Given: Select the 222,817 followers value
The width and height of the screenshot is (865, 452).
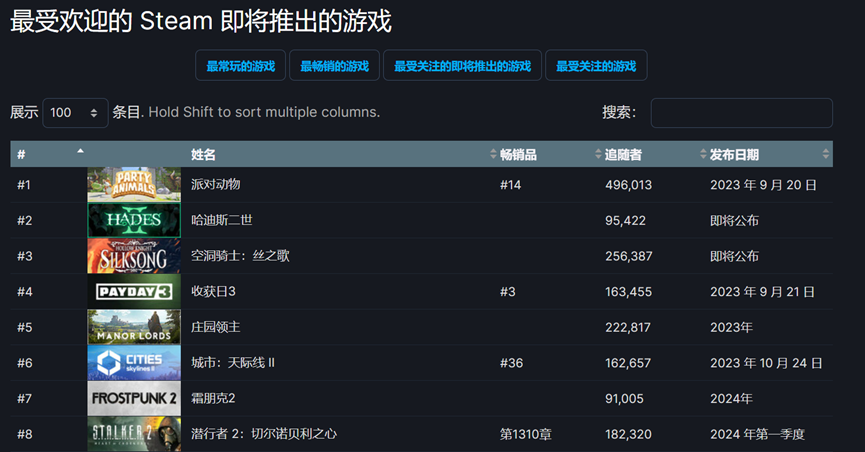Looking at the screenshot, I should coord(628,327).
